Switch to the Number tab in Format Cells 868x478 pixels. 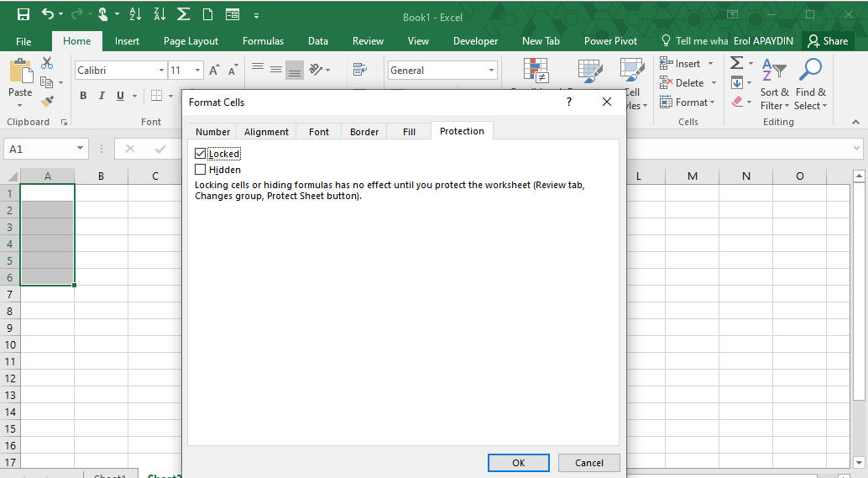(212, 132)
